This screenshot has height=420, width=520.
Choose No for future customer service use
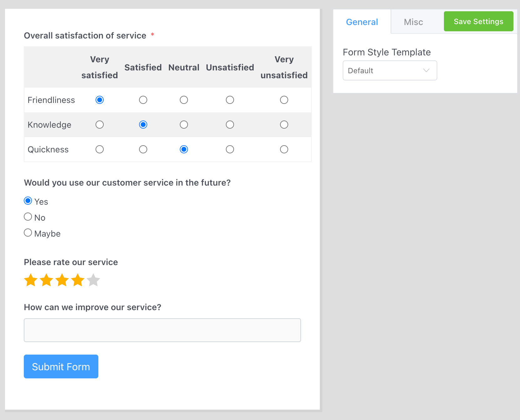tap(28, 217)
